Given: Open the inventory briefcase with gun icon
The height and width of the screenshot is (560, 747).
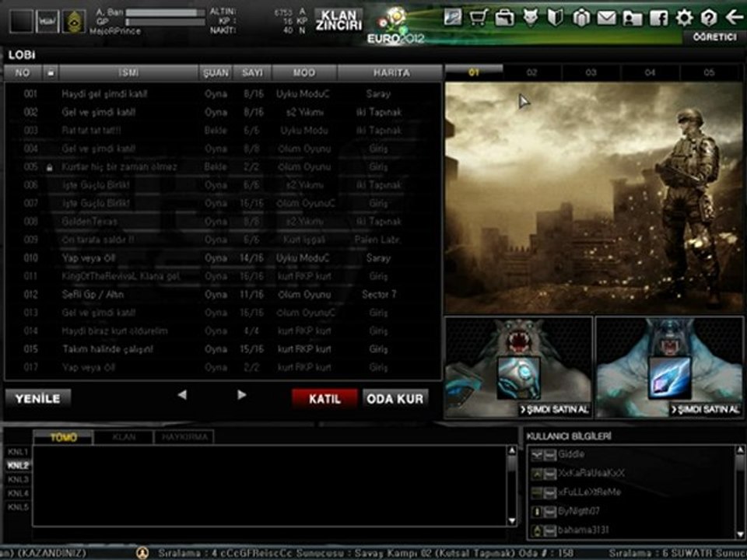Looking at the screenshot, I should [504, 18].
